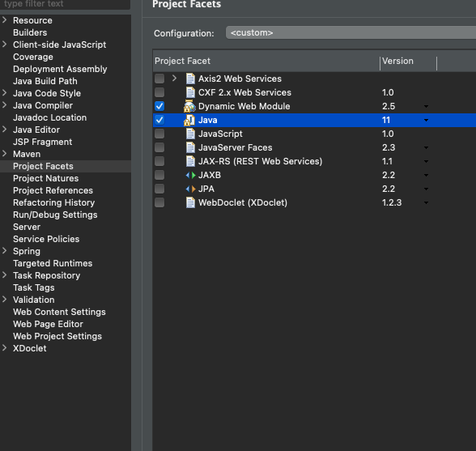Click the CXF 2.x Web Services icon
The image size is (476, 451).
point(190,92)
